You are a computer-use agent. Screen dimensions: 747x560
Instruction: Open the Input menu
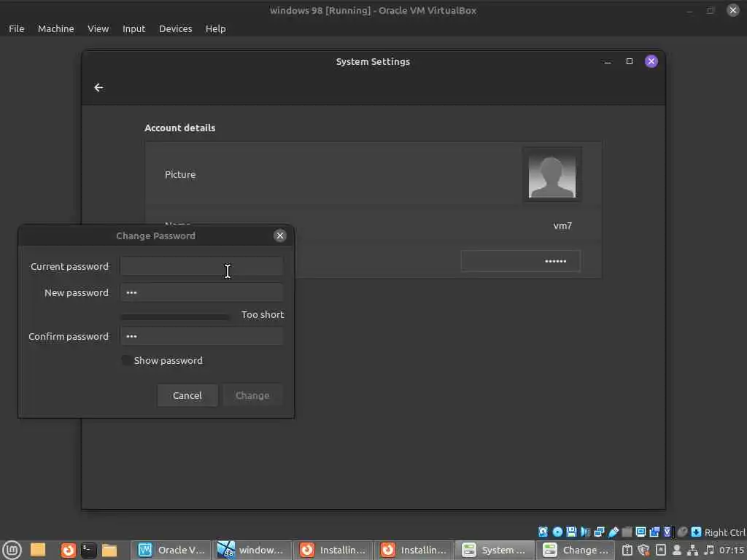134,28
